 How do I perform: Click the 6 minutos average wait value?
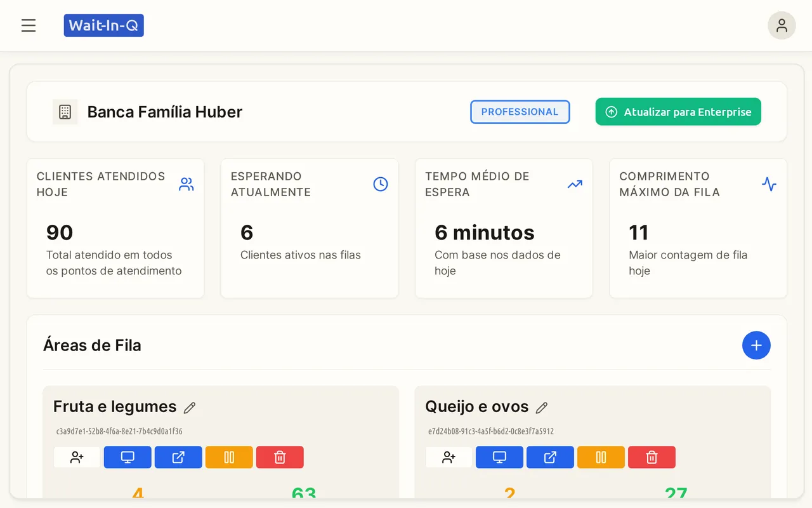[x=485, y=232]
